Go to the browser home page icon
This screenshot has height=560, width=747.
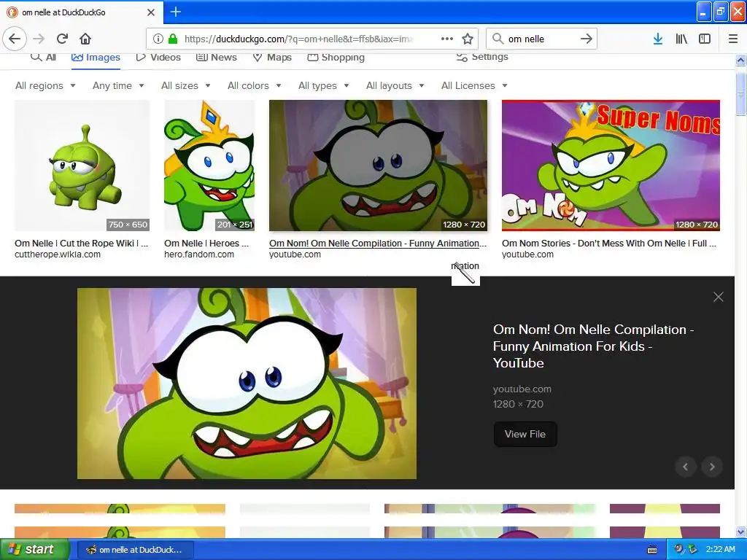85,39
